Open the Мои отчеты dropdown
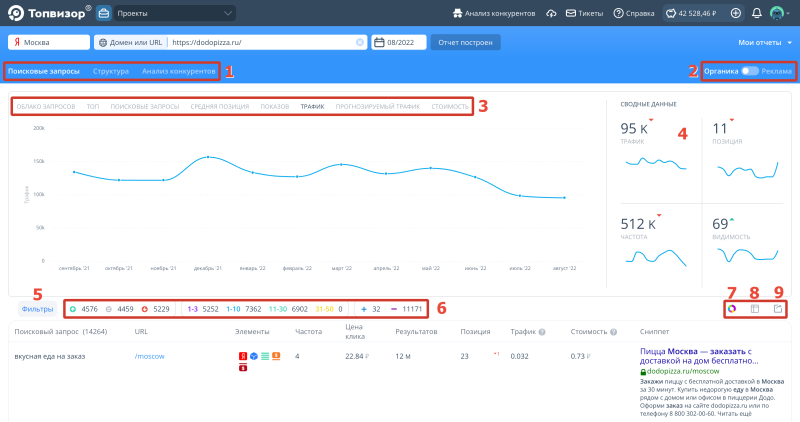 (765, 43)
